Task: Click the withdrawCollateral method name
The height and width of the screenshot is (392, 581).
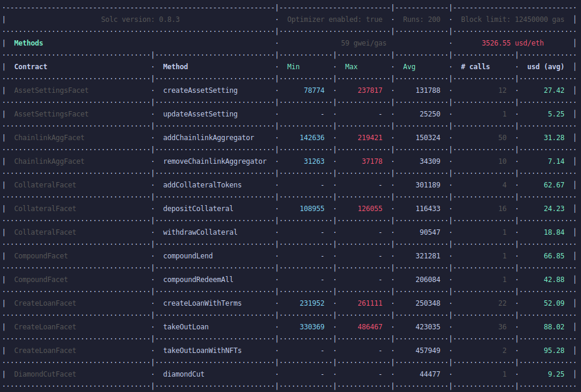Action: tap(200, 232)
